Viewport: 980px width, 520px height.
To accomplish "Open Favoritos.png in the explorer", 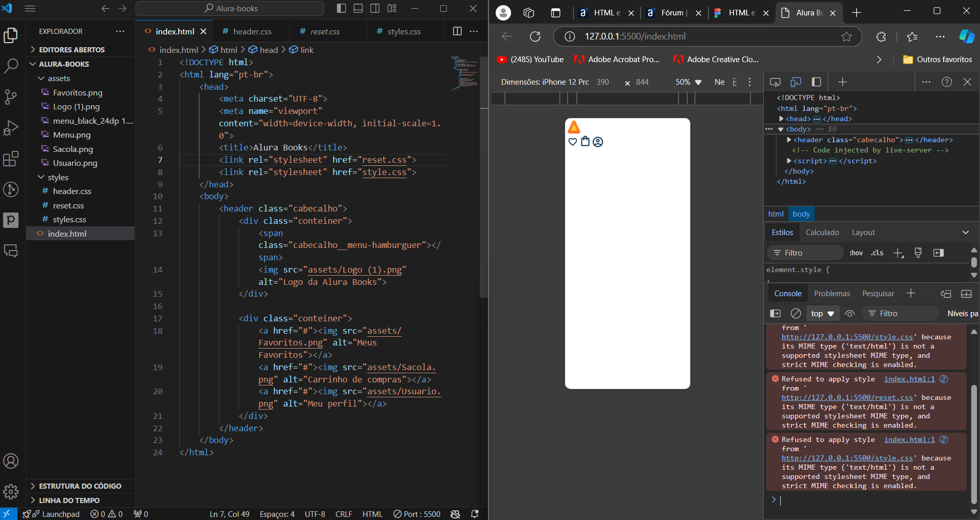I will tap(78, 92).
